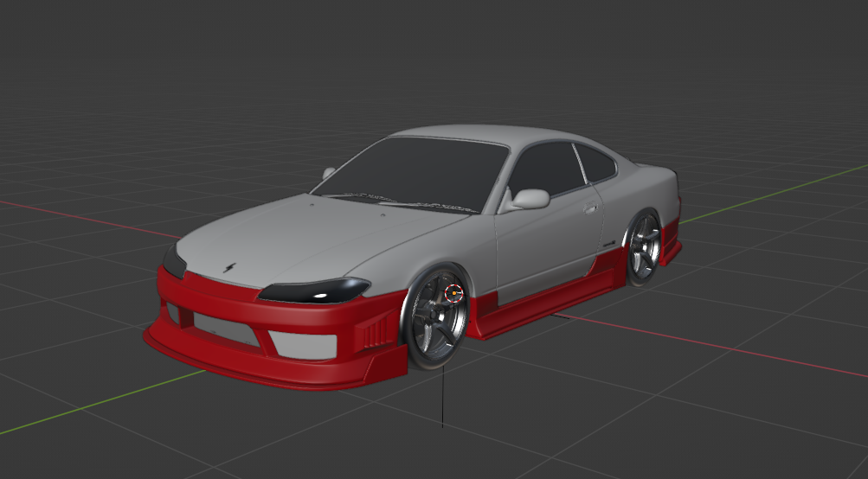This screenshot has height=479, width=868.
Task: Click the 3D cursor on front wheel
Action: click(454, 292)
